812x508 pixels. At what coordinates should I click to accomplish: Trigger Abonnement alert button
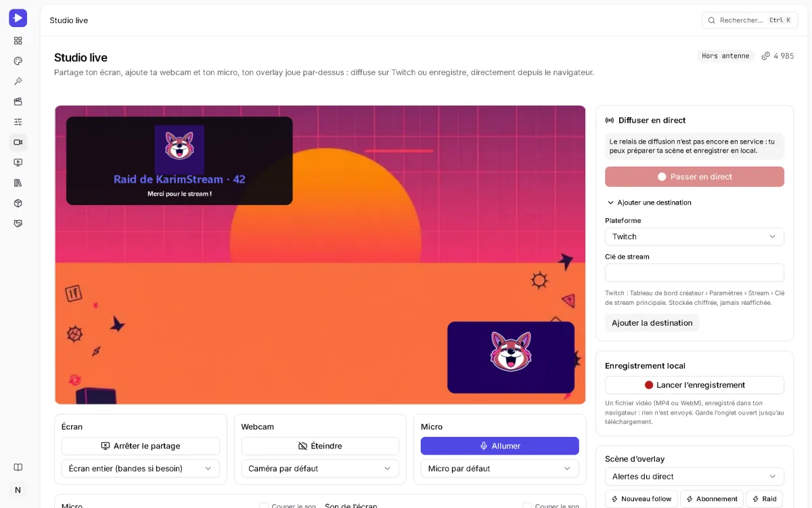point(712,499)
